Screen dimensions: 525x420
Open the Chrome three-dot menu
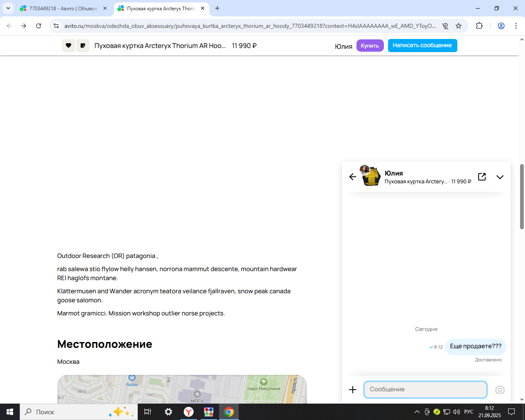click(516, 26)
